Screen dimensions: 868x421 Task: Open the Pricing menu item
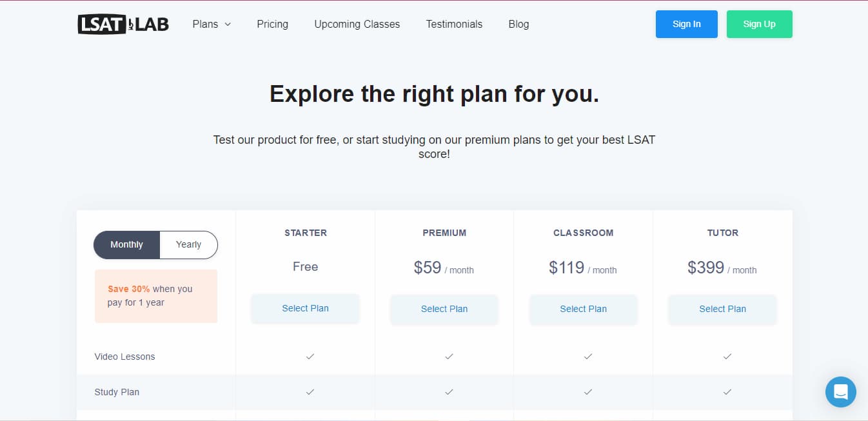(272, 24)
